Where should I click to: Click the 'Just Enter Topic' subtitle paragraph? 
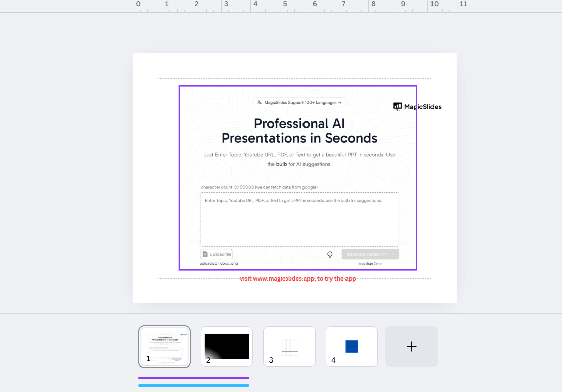point(299,159)
